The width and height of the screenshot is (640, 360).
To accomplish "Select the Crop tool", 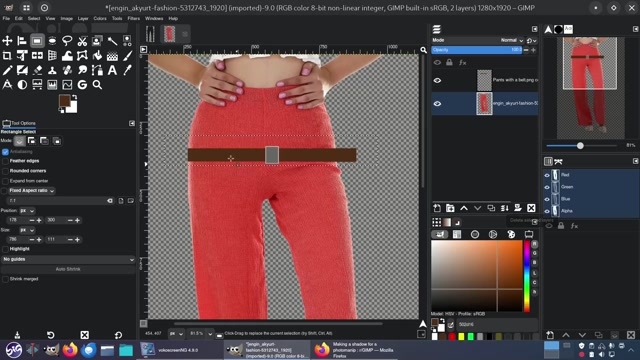I will pos(7,56).
